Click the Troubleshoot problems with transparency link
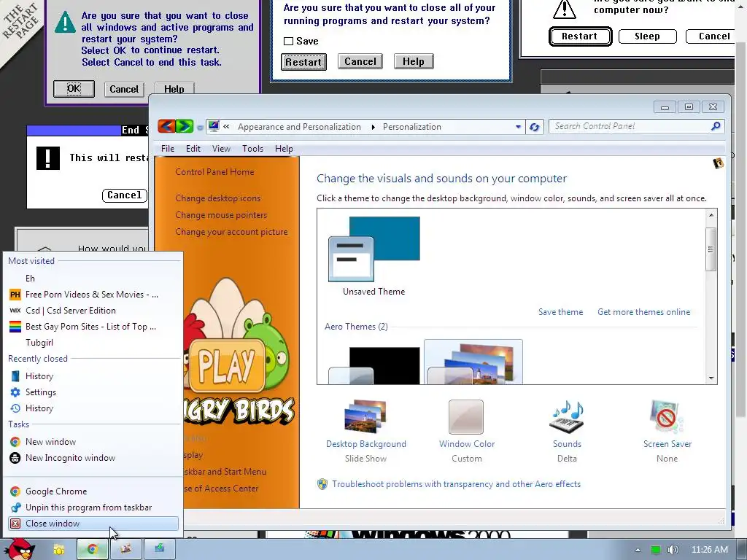Viewport: 747px width, 560px height. click(457, 484)
